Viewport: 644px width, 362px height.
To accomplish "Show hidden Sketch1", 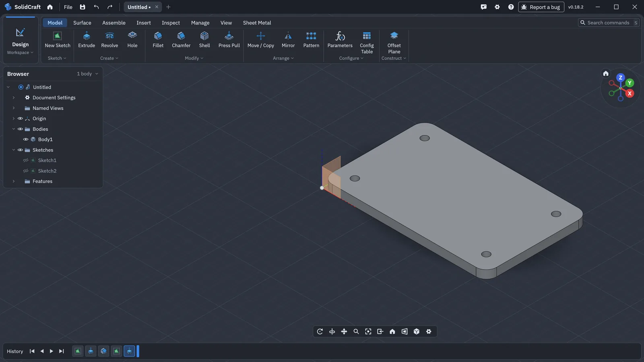I will click(26, 160).
